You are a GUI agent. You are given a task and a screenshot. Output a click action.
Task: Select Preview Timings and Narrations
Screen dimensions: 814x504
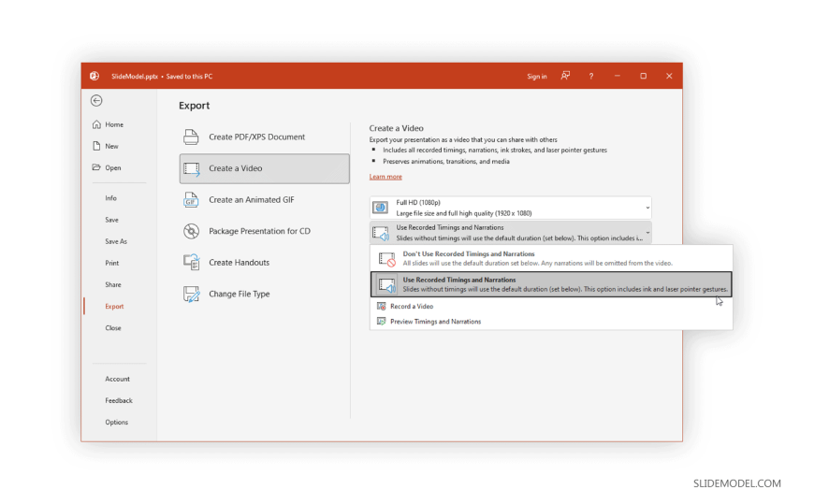551,322
